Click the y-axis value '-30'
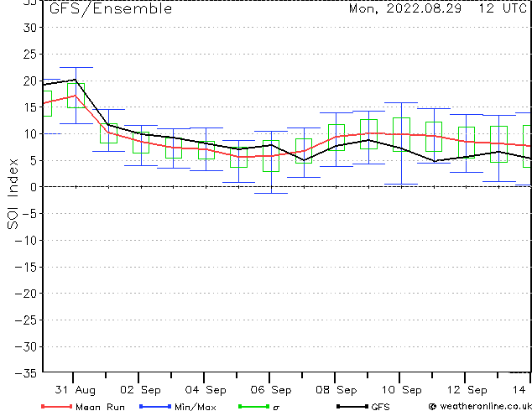 pyautogui.click(x=26, y=347)
